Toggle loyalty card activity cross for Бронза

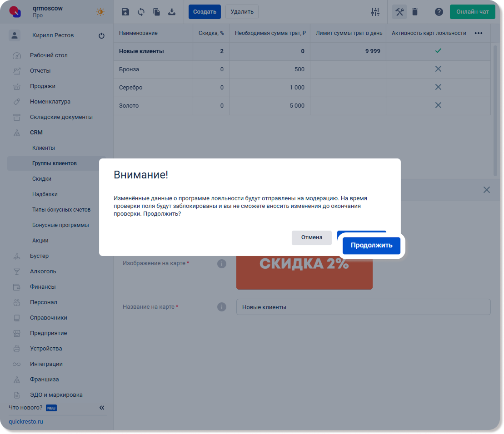pyautogui.click(x=438, y=69)
